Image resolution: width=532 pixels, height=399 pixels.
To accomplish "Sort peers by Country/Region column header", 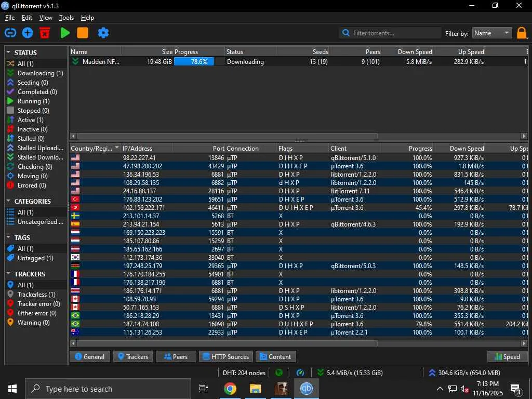I will [95, 148].
